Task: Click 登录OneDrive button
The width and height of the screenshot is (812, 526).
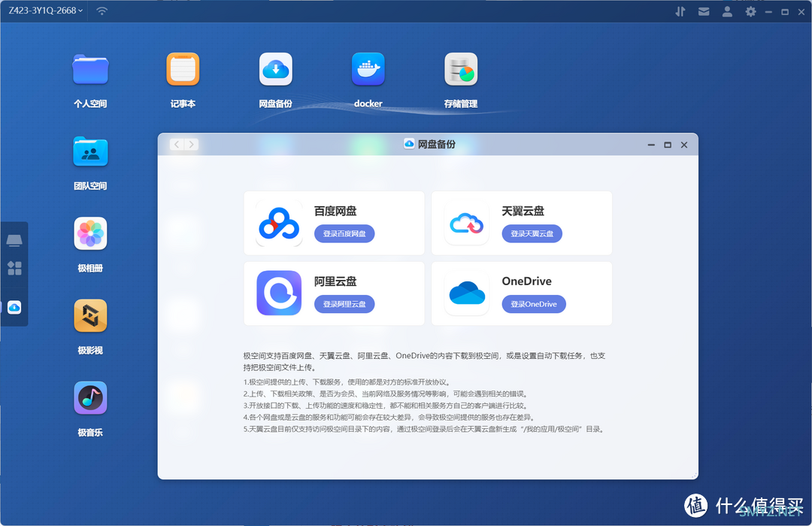Action: (x=533, y=304)
